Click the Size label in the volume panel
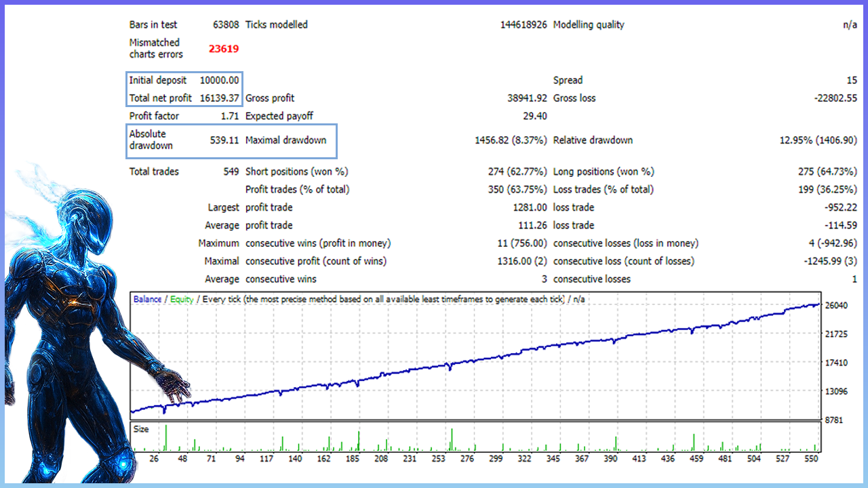Screen dimensions: 868x488 click(141, 429)
